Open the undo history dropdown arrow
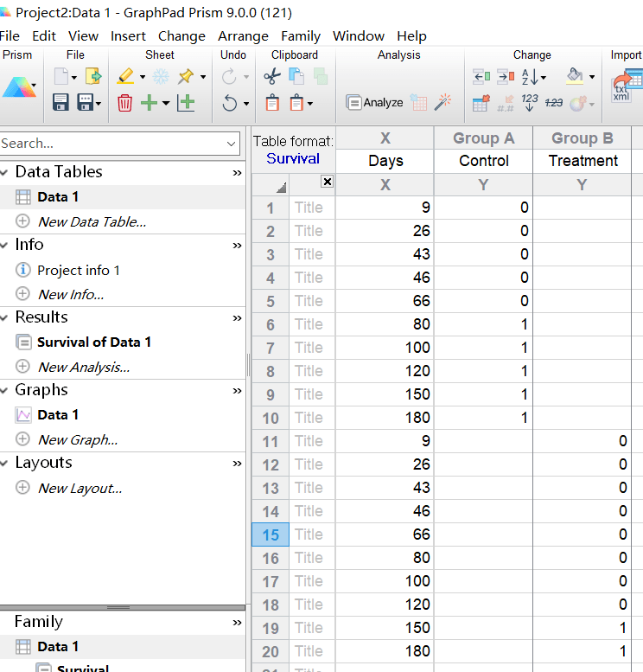Viewport: 643px width, 672px height. [246, 104]
